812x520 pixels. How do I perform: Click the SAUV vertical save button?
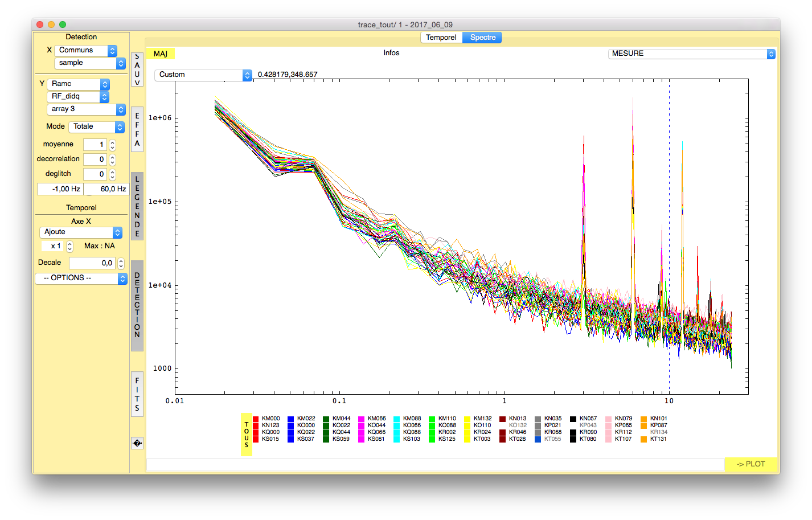tap(137, 69)
